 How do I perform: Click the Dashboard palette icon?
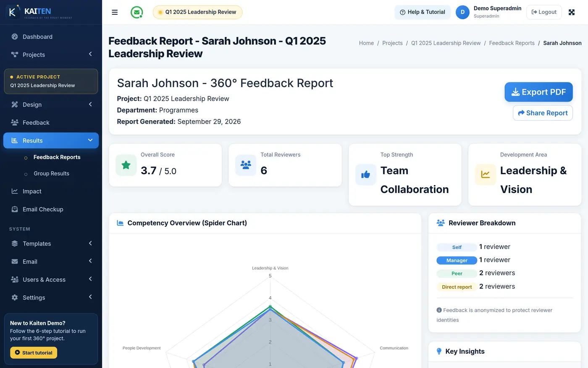tap(15, 37)
